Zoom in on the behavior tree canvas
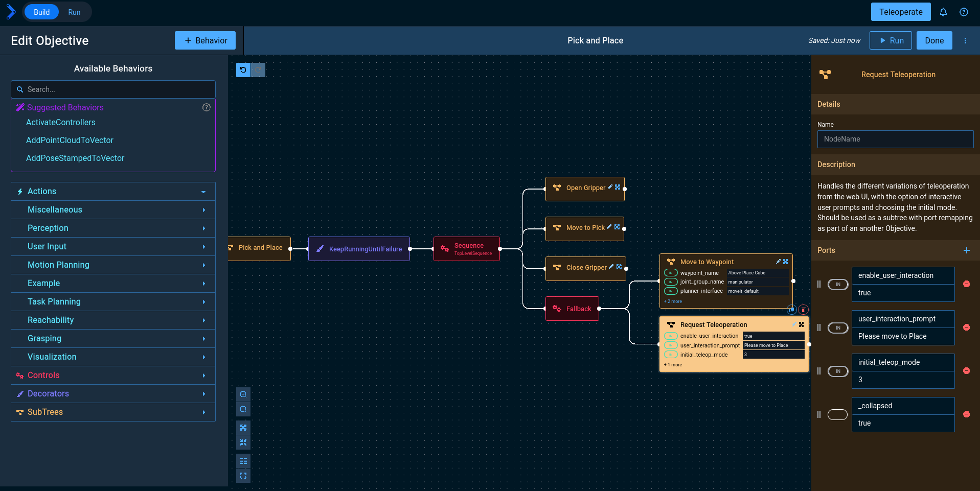This screenshot has width=980, height=491. 243,394
